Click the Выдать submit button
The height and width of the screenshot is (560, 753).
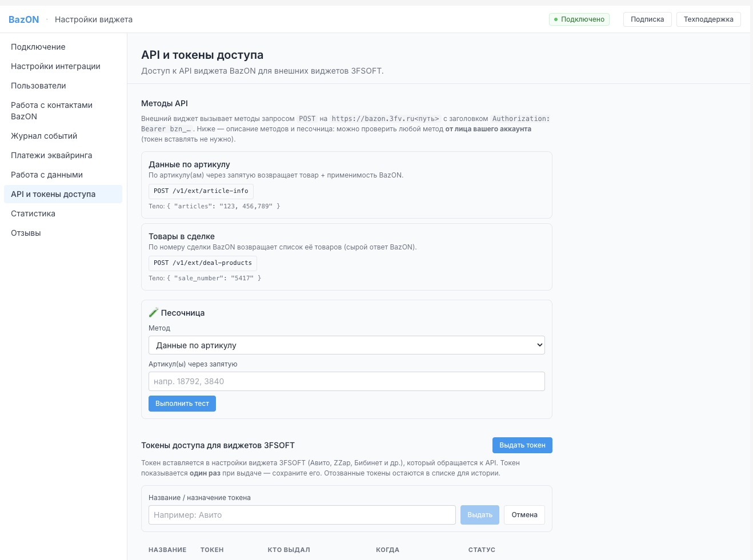480,515
